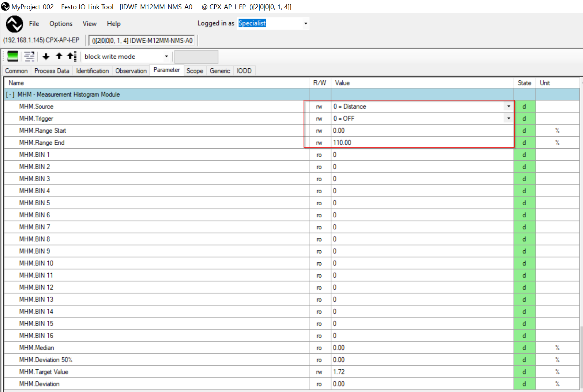This screenshot has width=583, height=392.
Task: Open the File menu
Action: (x=34, y=24)
